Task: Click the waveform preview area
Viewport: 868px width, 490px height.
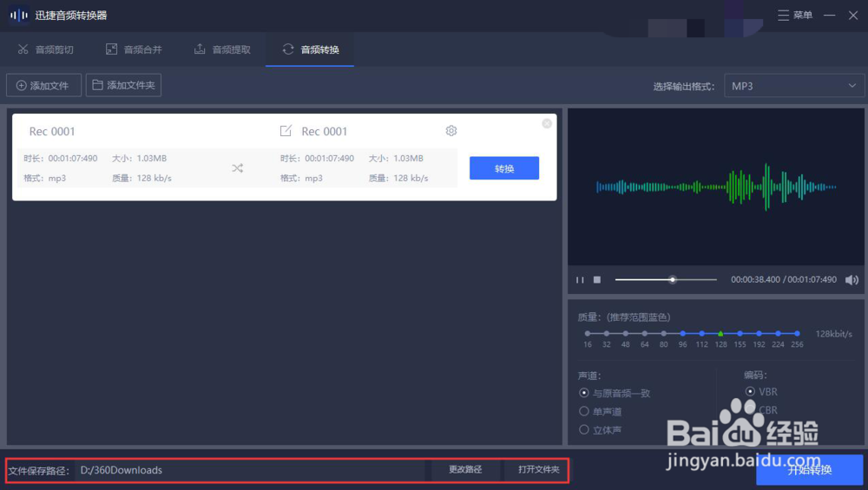Action: [x=716, y=187]
